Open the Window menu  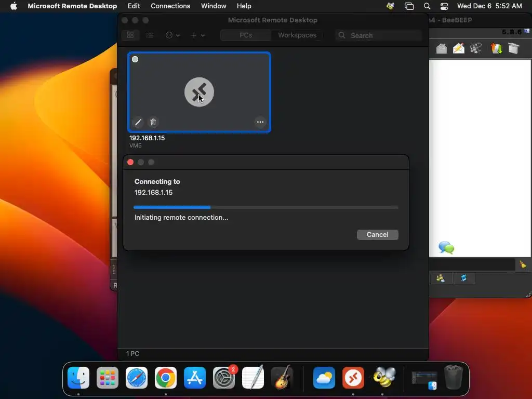pyautogui.click(x=214, y=6)
